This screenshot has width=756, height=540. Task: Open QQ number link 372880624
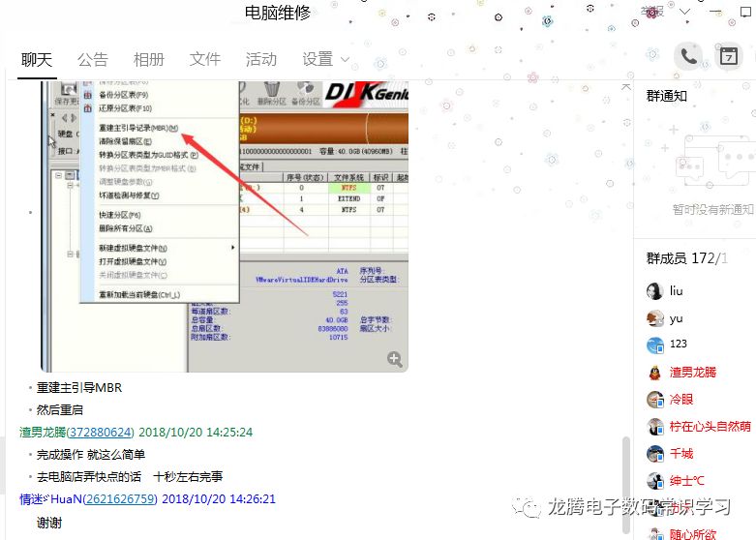point(101,432)
